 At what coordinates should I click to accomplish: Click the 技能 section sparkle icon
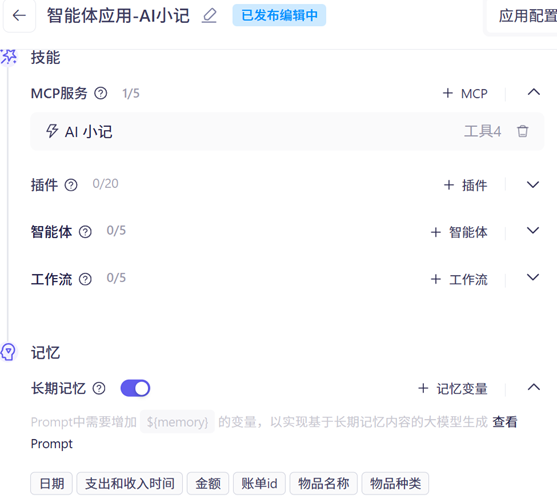pos(8,57)
